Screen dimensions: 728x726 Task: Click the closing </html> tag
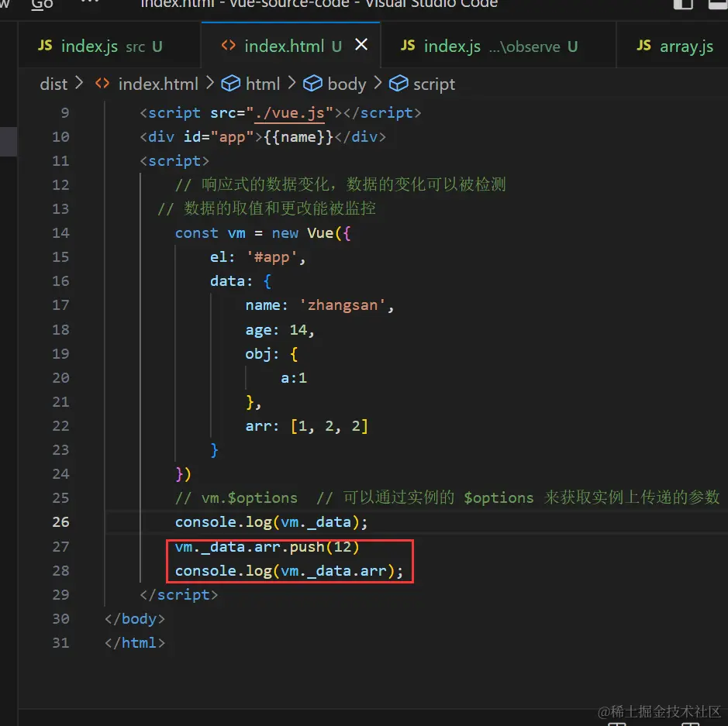(135, 643)
